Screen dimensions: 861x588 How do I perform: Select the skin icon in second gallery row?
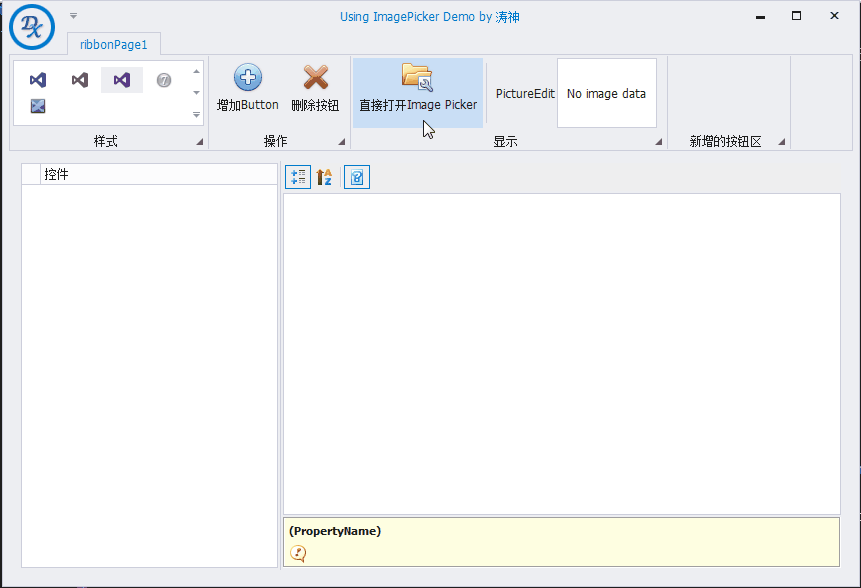tap(38, 106)
